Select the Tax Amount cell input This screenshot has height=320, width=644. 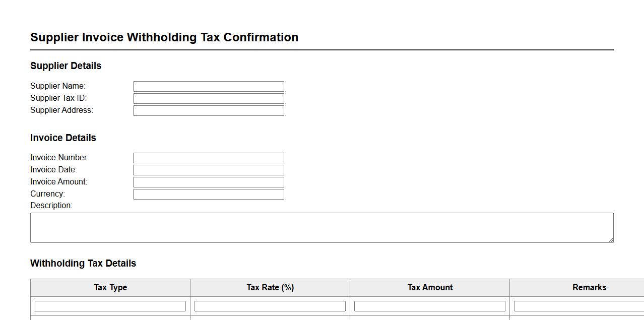430,306
